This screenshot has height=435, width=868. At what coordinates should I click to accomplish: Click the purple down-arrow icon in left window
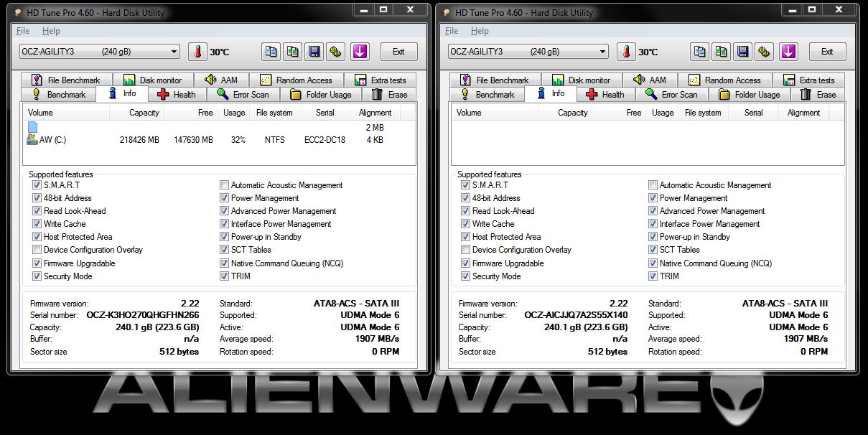pyautogui.click(x=360, y=52)
